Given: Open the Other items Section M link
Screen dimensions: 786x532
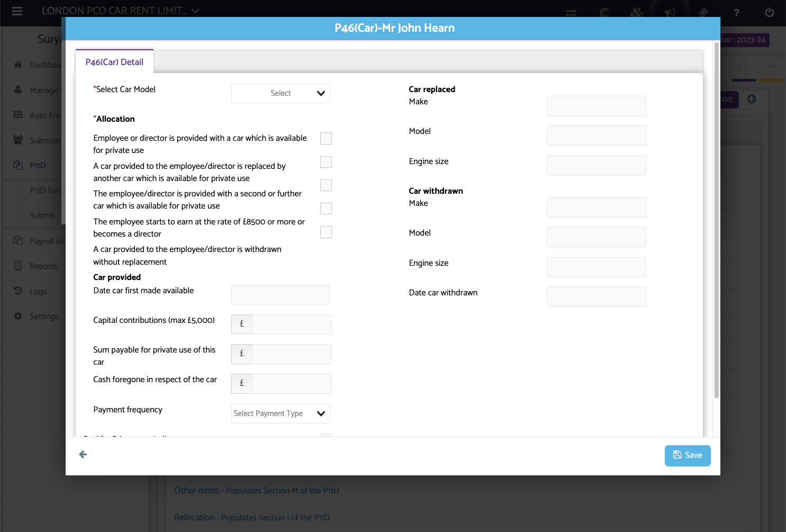Looking at the screenshot, I should (x=257, y=491).
